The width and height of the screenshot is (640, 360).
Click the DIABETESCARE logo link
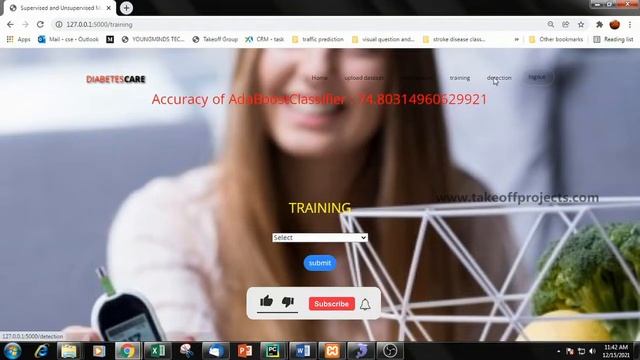pos(116,79)
